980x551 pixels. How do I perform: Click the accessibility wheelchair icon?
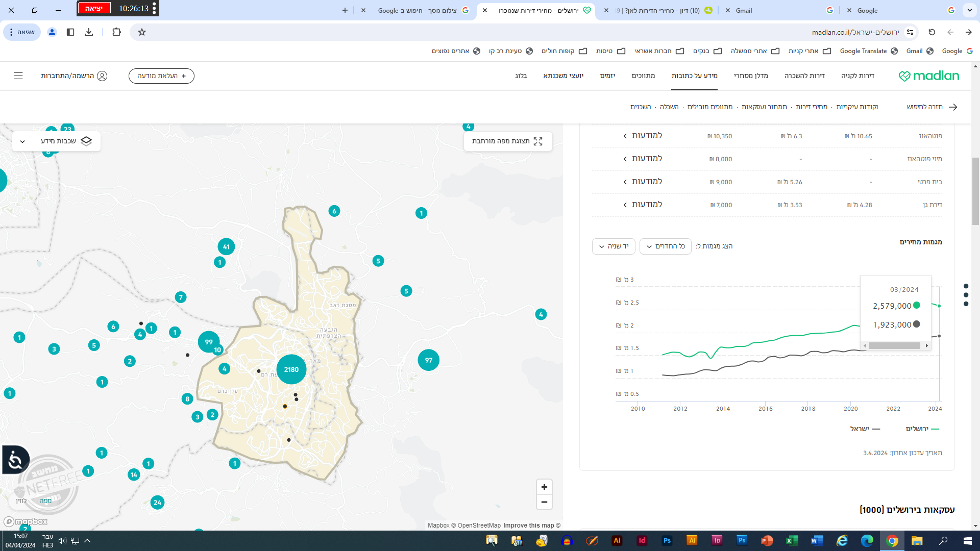pyautogui.click(x=15, y=460)
